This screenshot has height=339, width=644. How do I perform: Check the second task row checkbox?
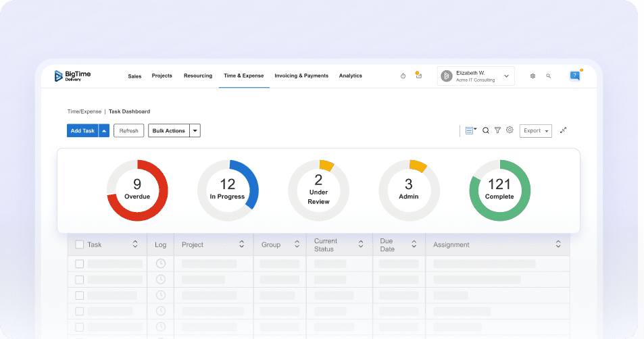point(79,280)
